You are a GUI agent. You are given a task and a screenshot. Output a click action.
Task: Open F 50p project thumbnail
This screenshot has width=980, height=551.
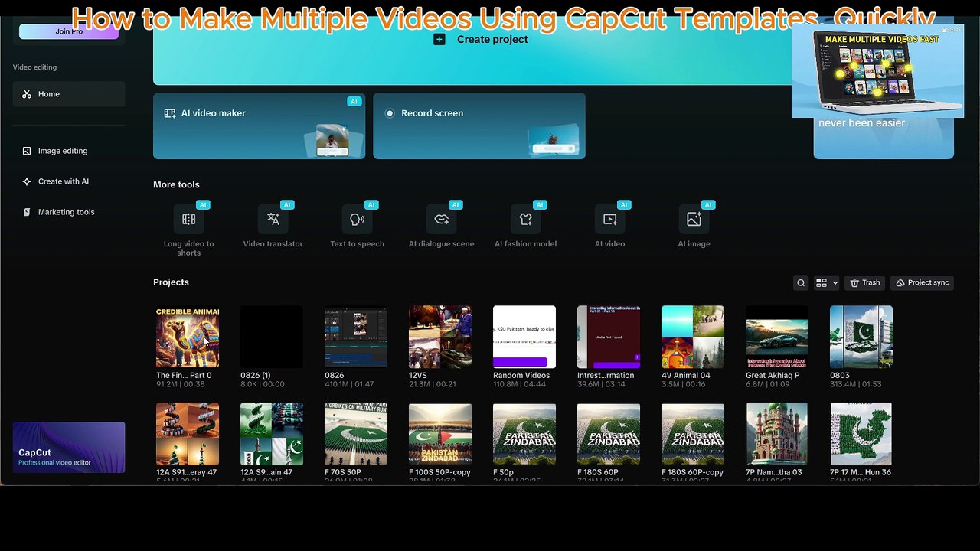point(524,434)
